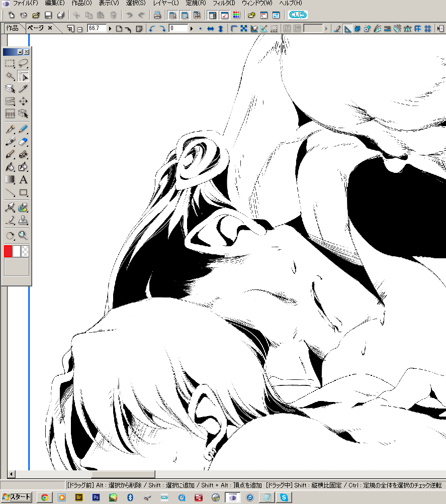Select the Marker tool
446x504 pixels.
(x=10, y=142)
